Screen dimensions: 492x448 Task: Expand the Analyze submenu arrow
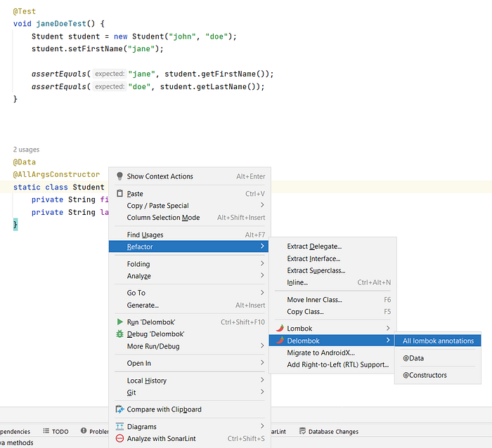(262, 275)
